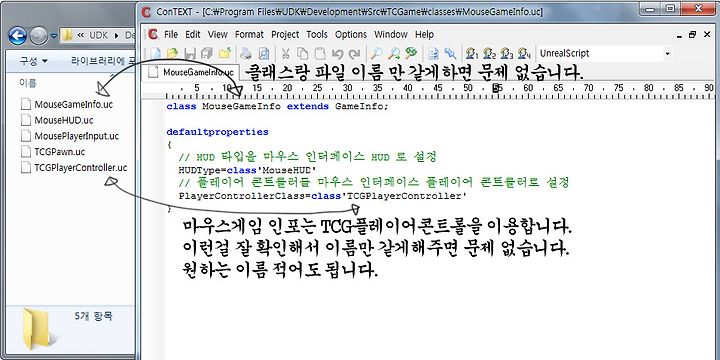Select MouseHUD.uc file in Explorer

pyautogui.click(x=57, y=120)
